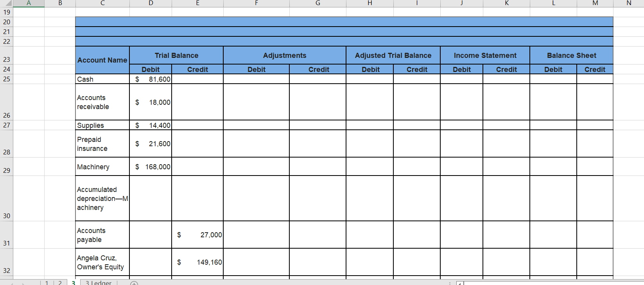Select row 31 header
644x285 pixels.
(x=7, y=235)
